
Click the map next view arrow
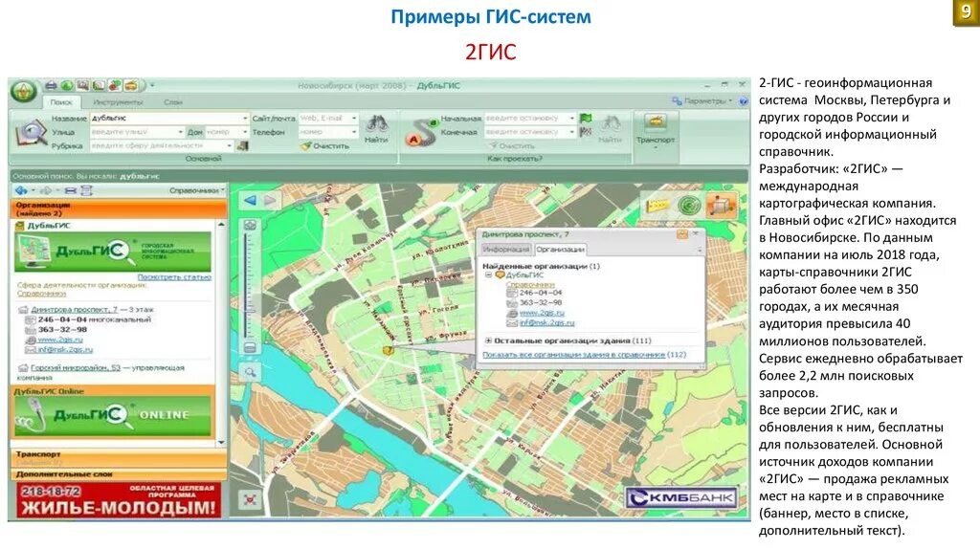click(270, 200)
